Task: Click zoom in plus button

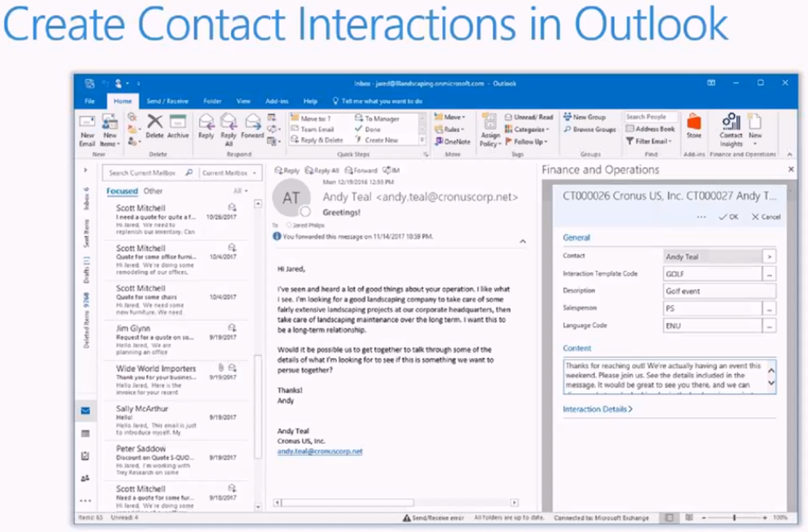Action: [x=765, y=518]
